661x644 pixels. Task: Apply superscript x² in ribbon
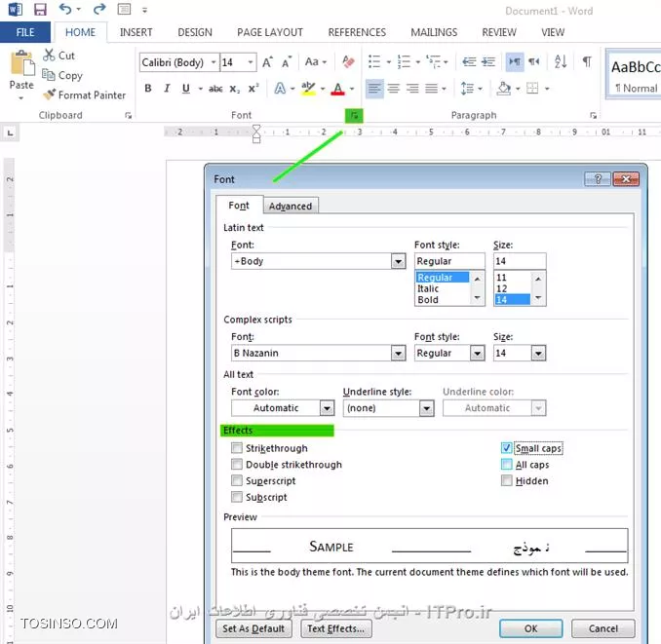click(253, 89)
